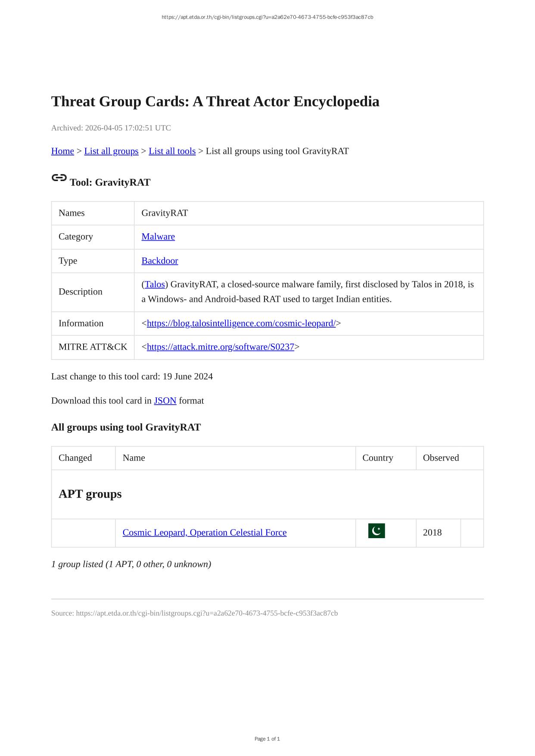Go to the Home breadcrumb link
This screenshot has width=535, height=756.
[x=62, y=151]
